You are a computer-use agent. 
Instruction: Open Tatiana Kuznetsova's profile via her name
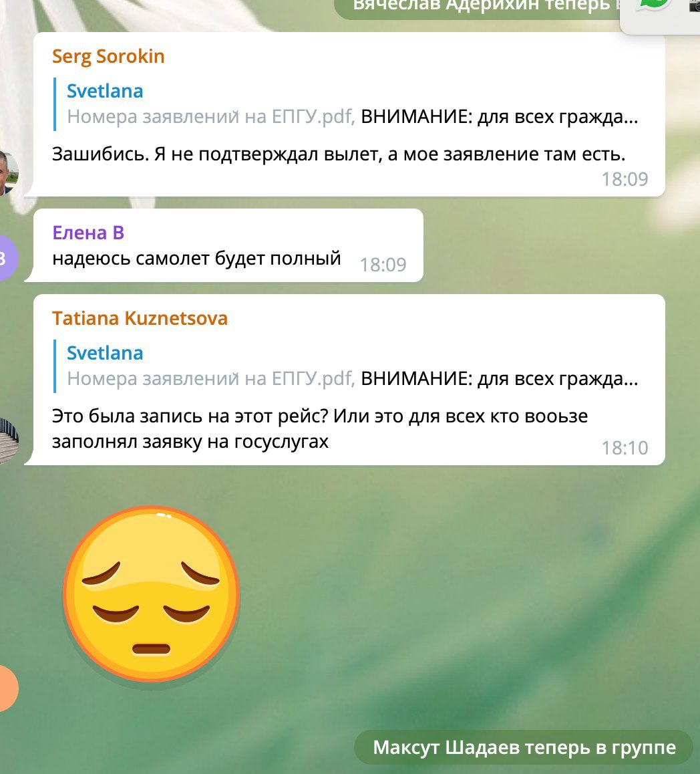140,318
